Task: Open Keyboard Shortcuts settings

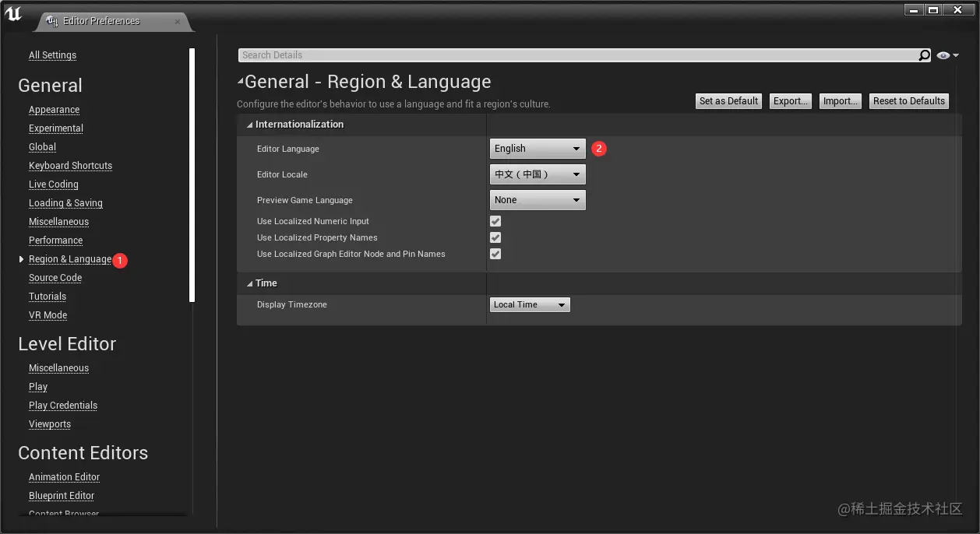Action: (x=70, y=166)
